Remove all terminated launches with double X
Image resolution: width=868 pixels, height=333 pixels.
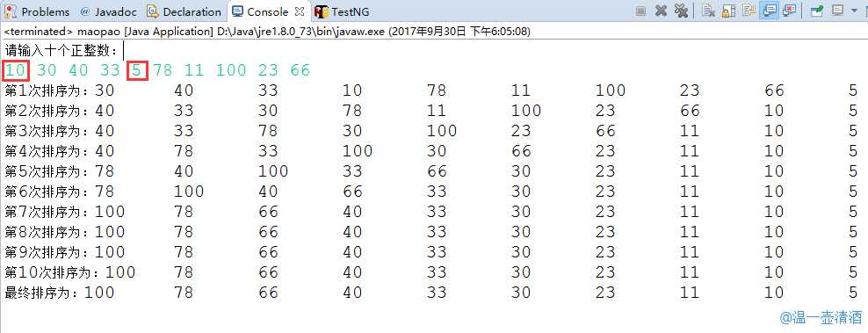point(682,11)
